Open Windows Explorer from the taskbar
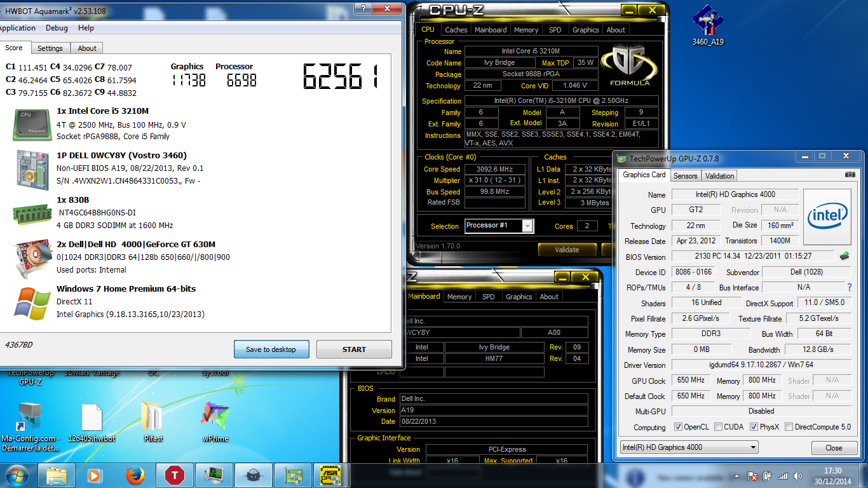This screenshot has width=868, height=488. [x=57, y=475]
